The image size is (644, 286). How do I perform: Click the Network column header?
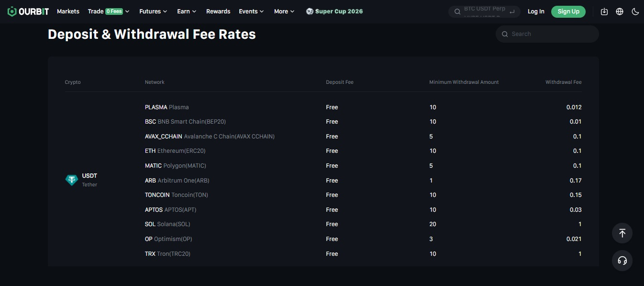click(x=155, y=82)
